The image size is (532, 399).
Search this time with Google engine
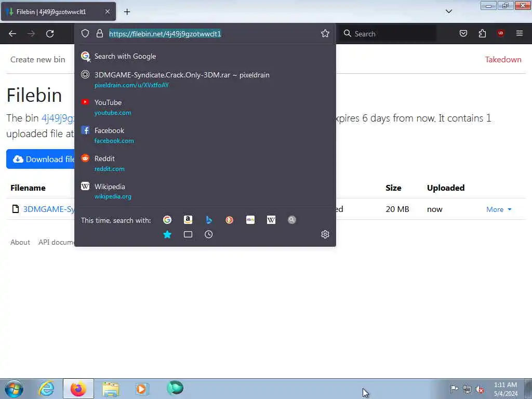[x=167, y=220]
